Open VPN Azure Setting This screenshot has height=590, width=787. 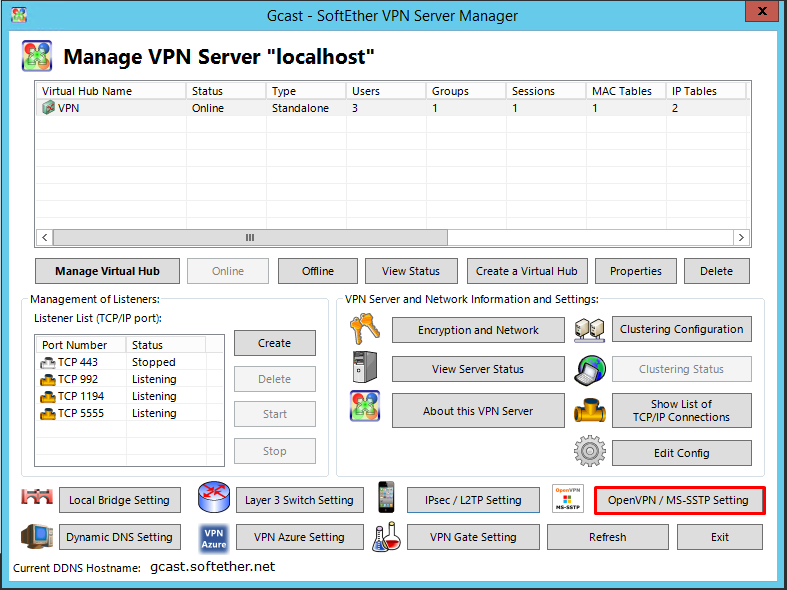(x=300, y=537)
